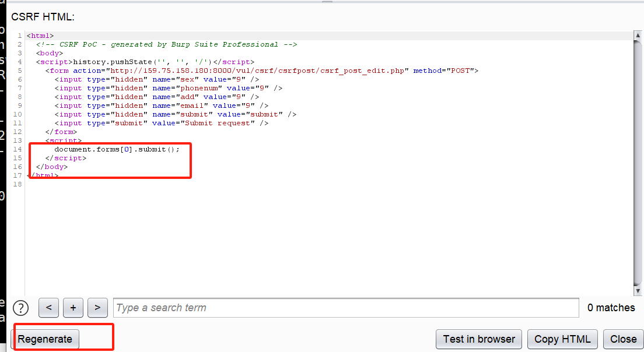
Task: Go to previous search match button
Action: (48, 308)
